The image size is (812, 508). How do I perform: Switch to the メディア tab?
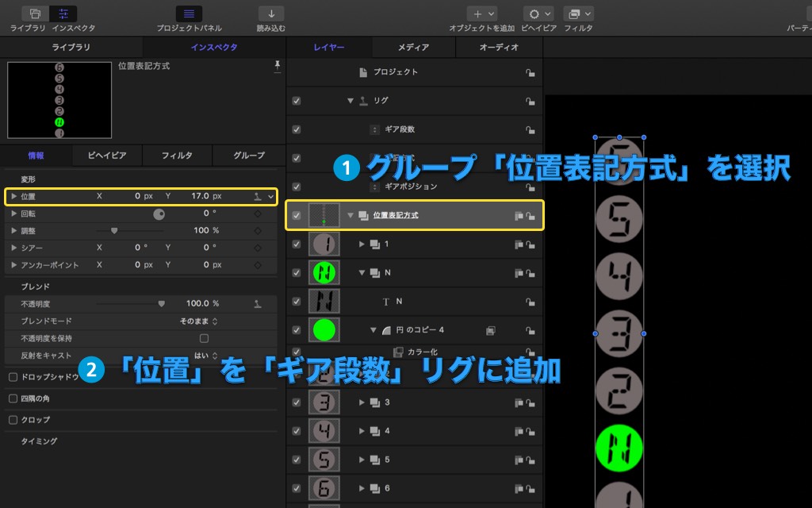click(413, 47)
